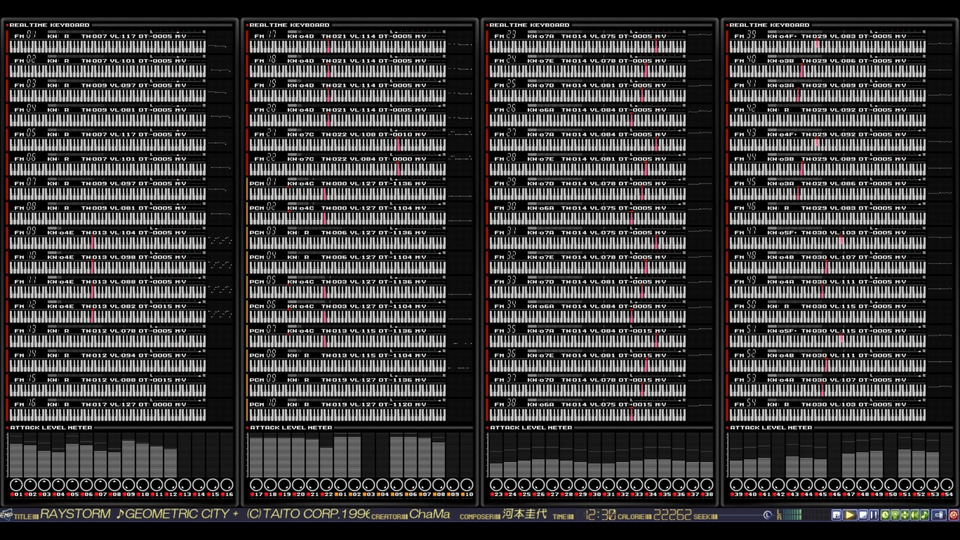The image size is (960, 540).
Task: Click the FM 09 piano keyboard
Action: (107, 242)
